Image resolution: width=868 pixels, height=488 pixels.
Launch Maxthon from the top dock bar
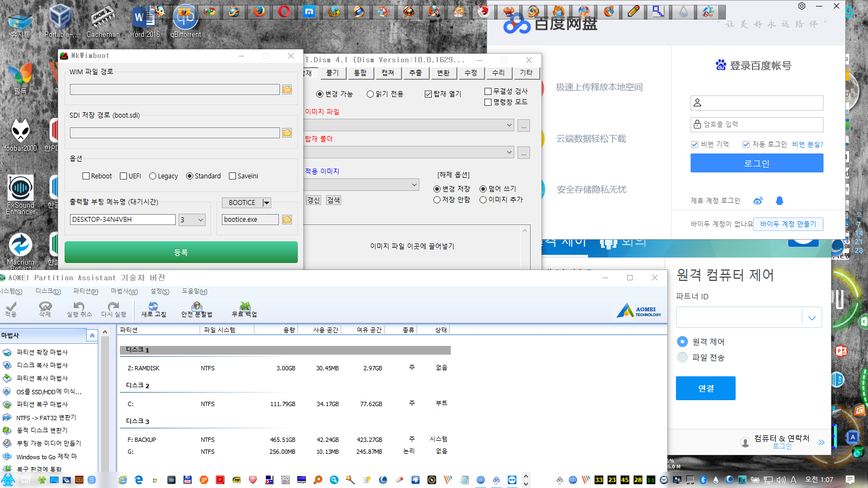tap(309, 11)
